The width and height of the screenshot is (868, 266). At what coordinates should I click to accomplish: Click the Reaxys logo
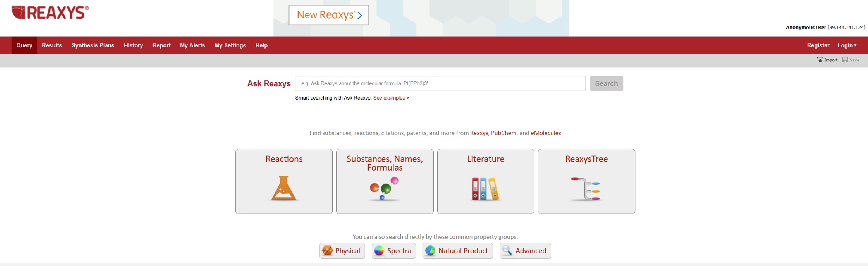click(x=50, y=13)
